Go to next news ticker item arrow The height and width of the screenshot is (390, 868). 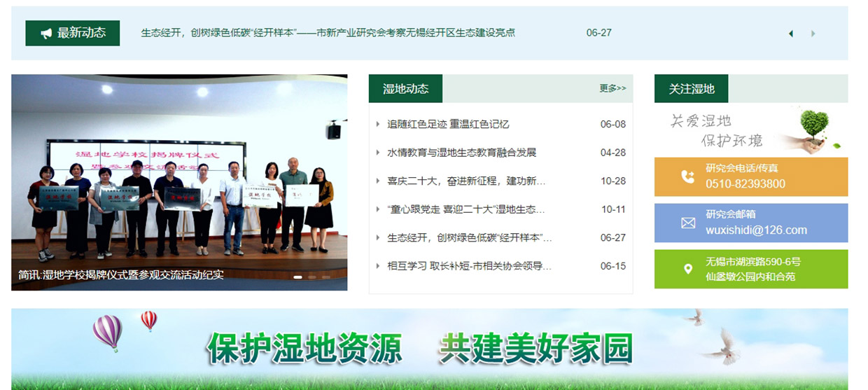coord(813,33)
